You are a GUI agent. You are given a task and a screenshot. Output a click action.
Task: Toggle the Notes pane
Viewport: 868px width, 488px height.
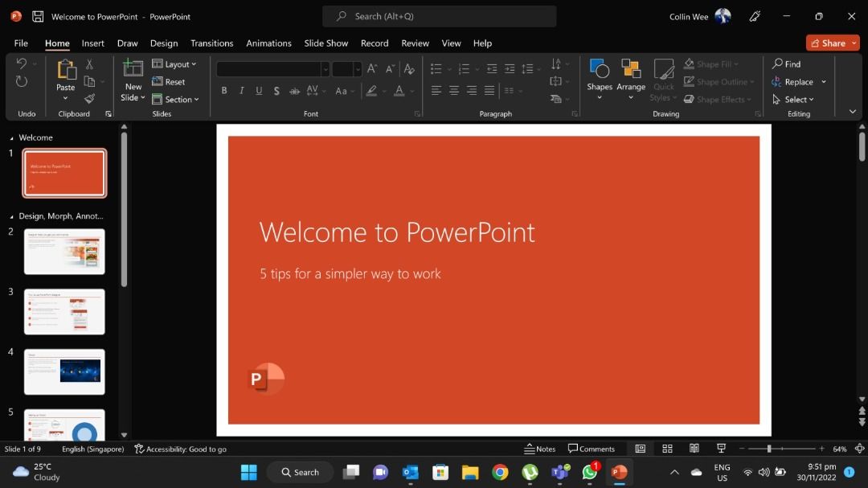540,449
